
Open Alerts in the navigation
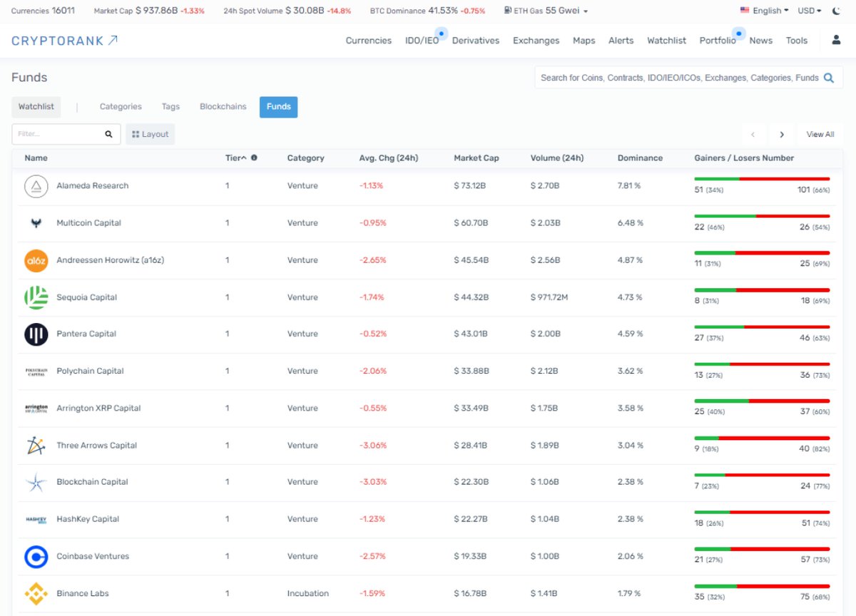(x=621, y=41)
